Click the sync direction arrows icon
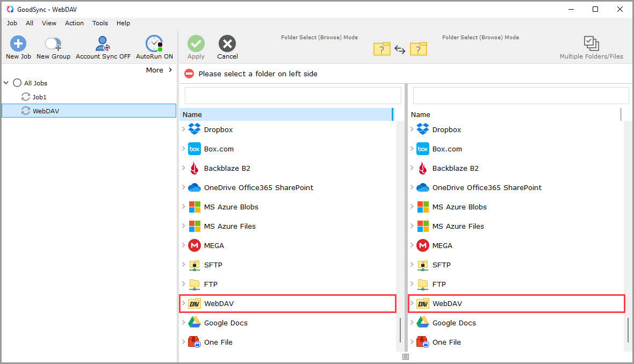The image size is (634, 364). (400, 49)
